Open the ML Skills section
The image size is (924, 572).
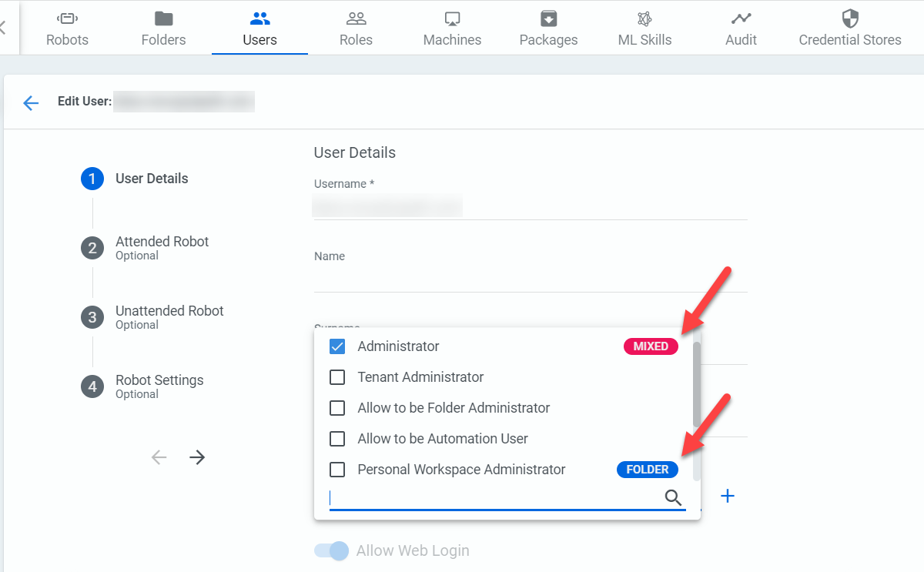(x=644, y=27)
